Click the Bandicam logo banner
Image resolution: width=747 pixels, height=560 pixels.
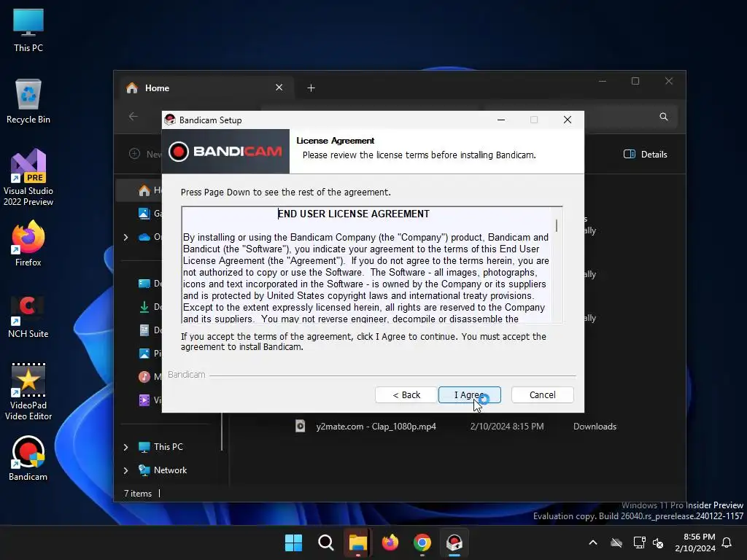pyautogui.click(x=226, y=152)
